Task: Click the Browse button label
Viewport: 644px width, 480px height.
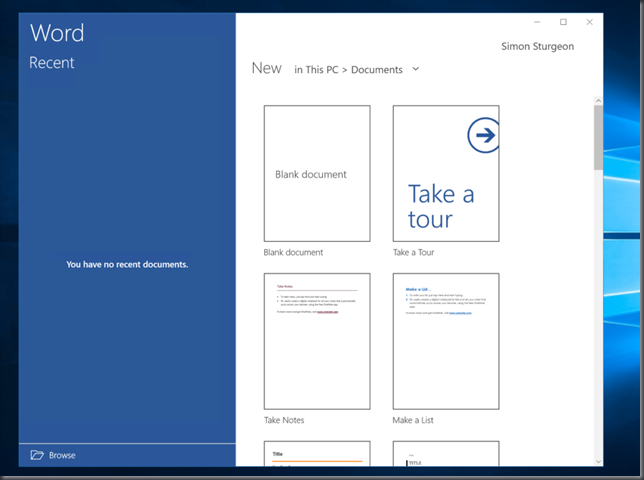Action: click(62, 455)
